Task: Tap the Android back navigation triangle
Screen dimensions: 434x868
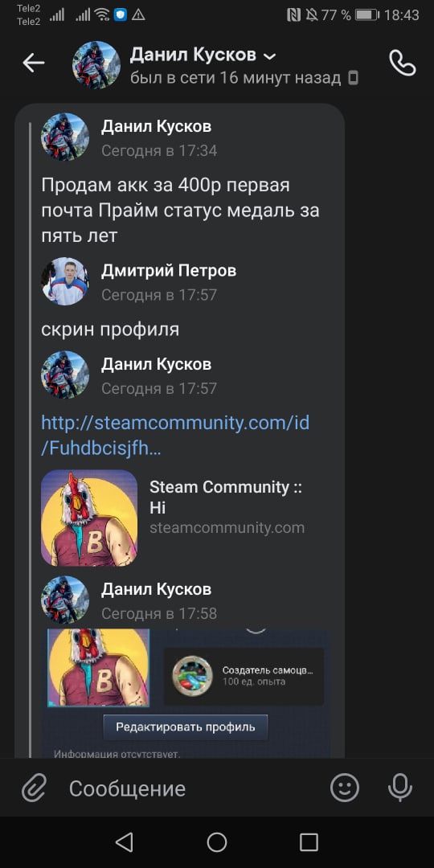Action: [x=124, y=842]
